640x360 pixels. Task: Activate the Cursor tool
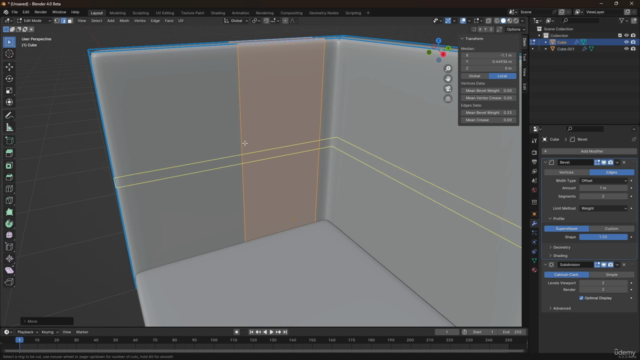click(x=9, y=54)
